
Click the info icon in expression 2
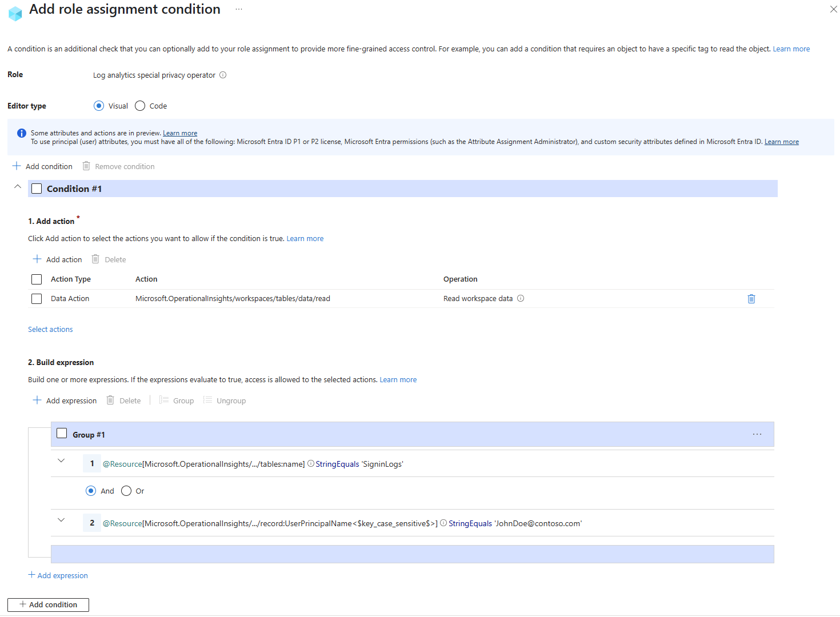click(443, 523)
